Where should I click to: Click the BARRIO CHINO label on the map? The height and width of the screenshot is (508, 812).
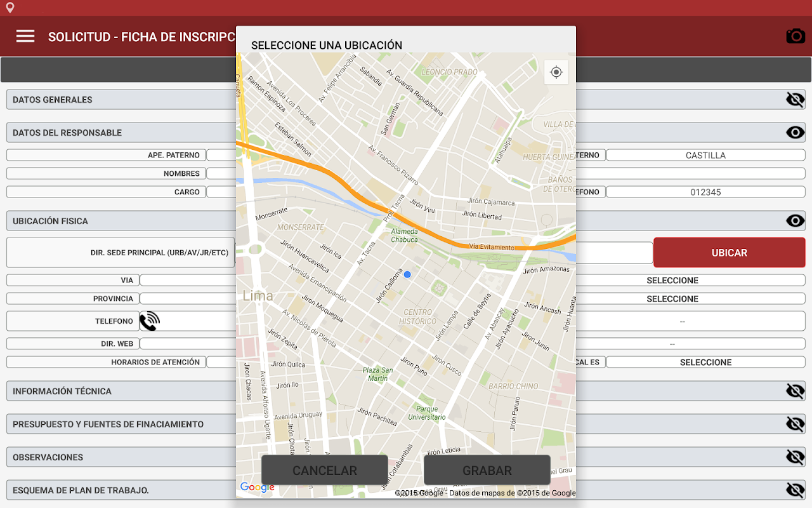click(x=514, y=386)
